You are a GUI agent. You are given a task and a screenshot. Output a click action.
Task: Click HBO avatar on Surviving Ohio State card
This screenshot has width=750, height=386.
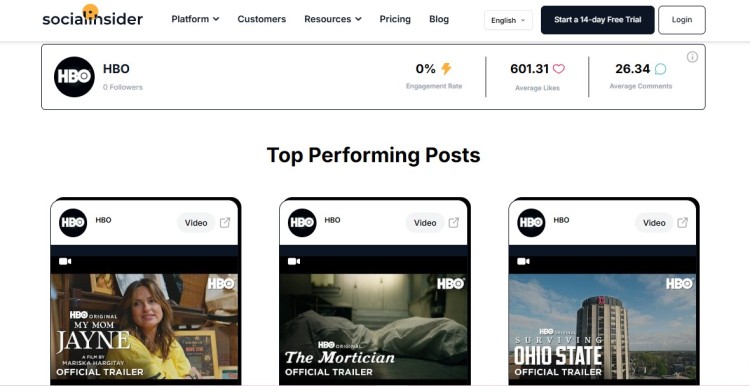tap(531, 222)
